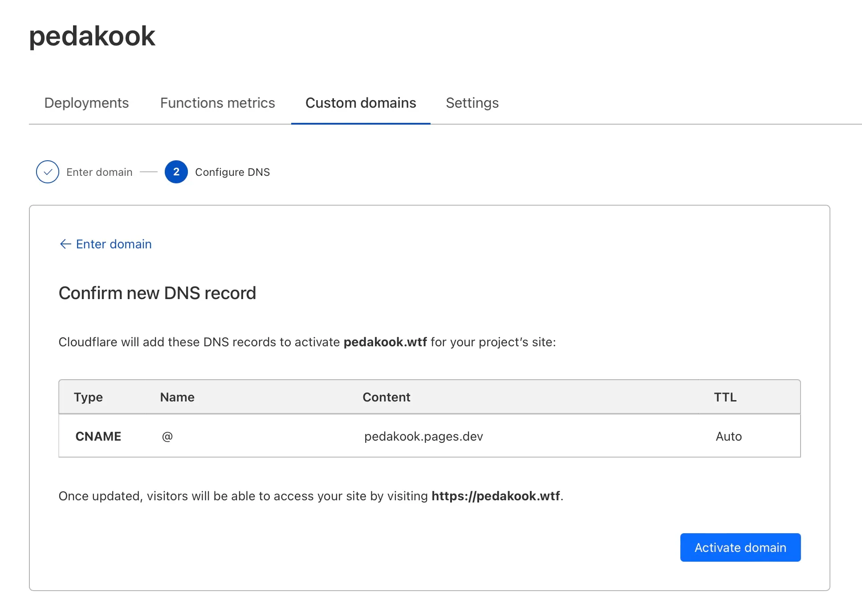Click the https://pedakook.wtf URL text
The height and width of the screenshot is (616, 862).
point(496,496)
